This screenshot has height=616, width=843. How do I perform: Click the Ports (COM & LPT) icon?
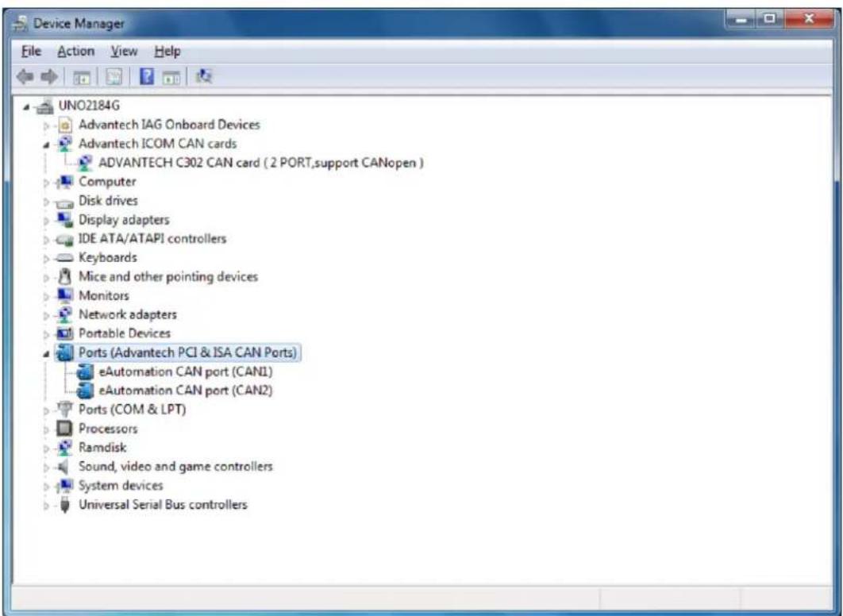pos(64,409)
